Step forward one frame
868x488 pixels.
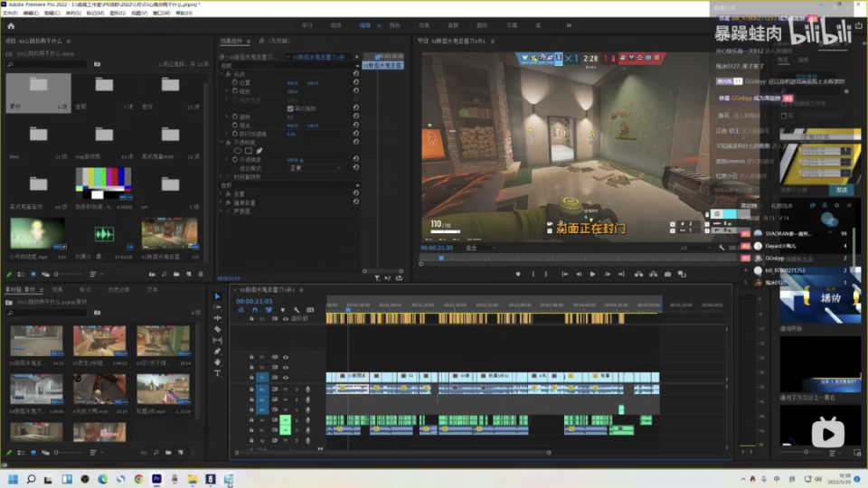pos(608,274)
